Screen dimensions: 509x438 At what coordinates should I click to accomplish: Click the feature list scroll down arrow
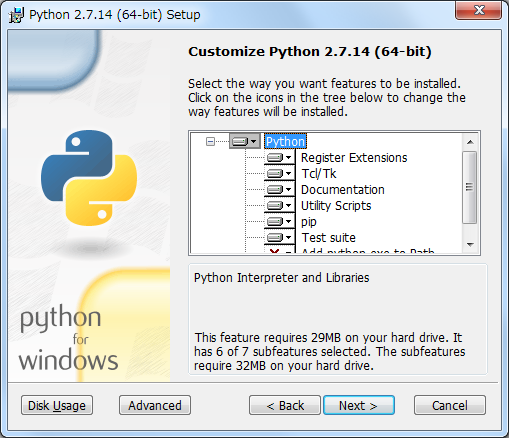470,245
